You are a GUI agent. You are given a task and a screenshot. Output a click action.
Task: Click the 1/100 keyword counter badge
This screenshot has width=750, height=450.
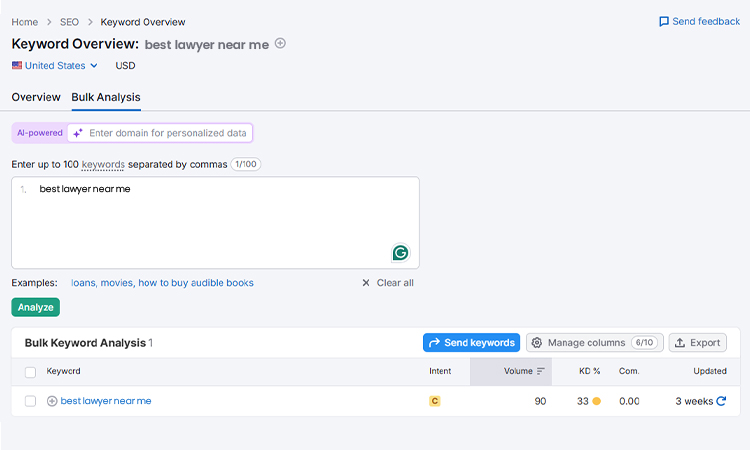(x=246, y=164)
